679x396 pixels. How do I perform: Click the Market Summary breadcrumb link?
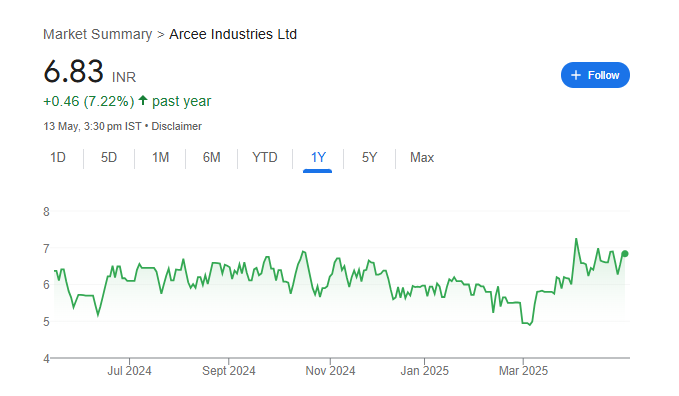point(97,34)
